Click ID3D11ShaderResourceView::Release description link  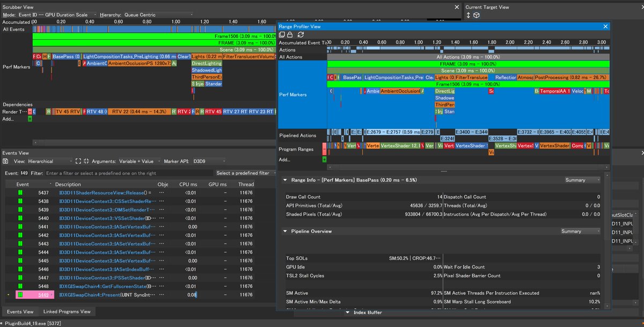[101, 192]
